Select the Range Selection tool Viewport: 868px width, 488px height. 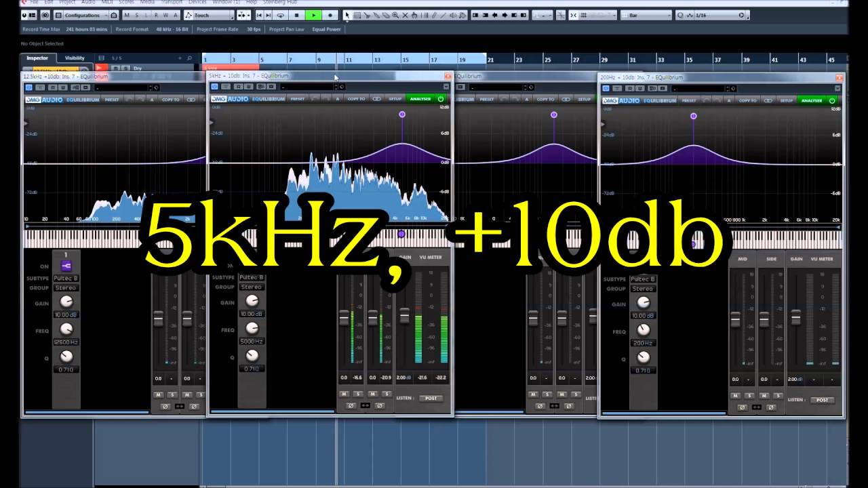357,15
